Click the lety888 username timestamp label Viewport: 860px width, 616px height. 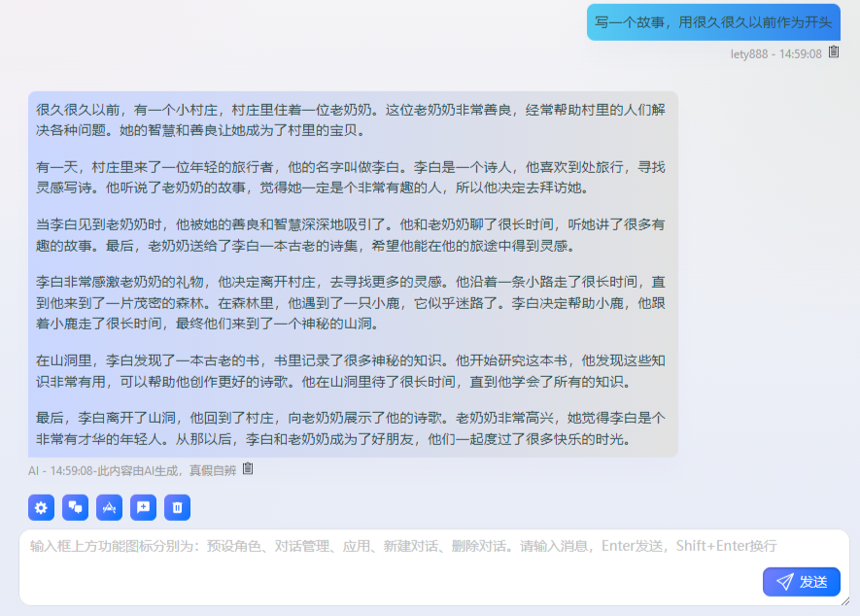[775, 53]
